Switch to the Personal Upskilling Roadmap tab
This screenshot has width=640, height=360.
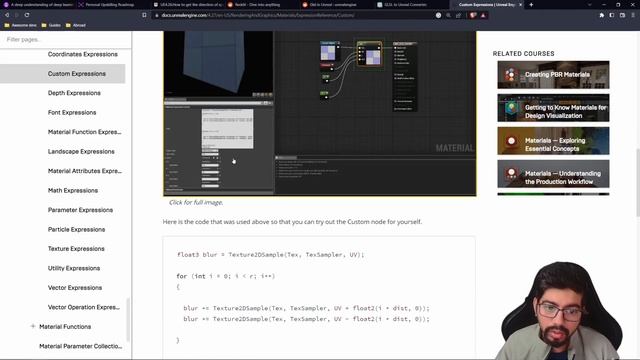(113, 4)
